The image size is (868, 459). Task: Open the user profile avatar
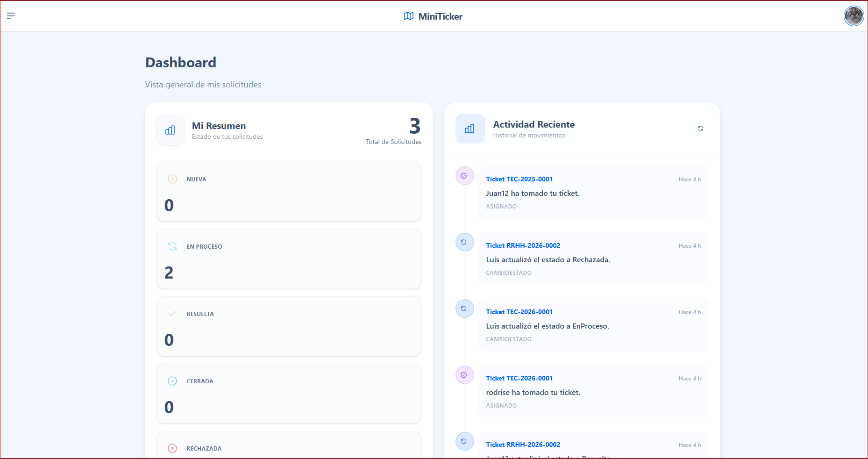(x=854, y=16)
